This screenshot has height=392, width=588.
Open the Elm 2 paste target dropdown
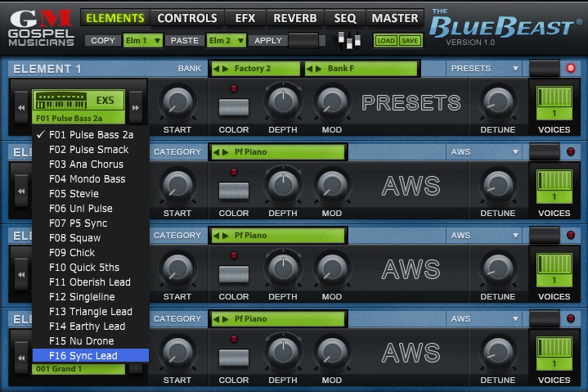point(227,41)
